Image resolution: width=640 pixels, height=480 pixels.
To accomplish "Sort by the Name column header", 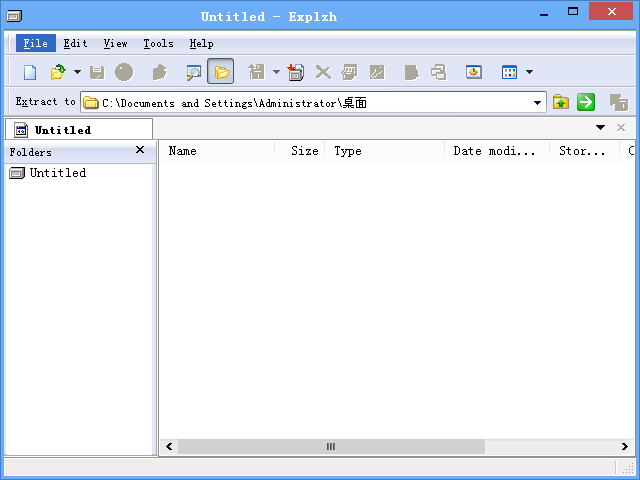I will pos(183,151).
